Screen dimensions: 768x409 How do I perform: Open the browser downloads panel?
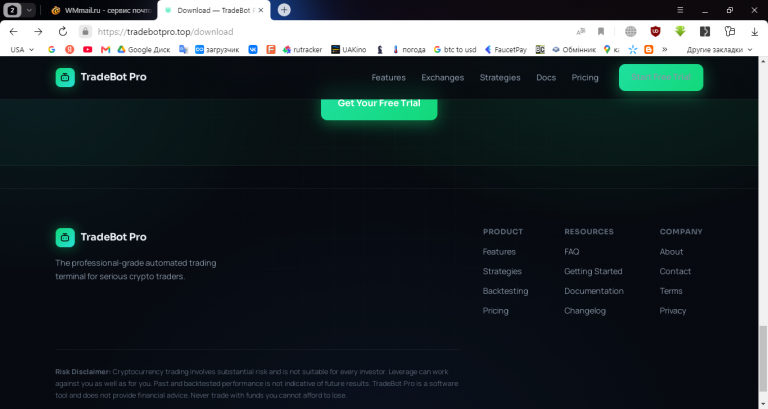(754, 32)
